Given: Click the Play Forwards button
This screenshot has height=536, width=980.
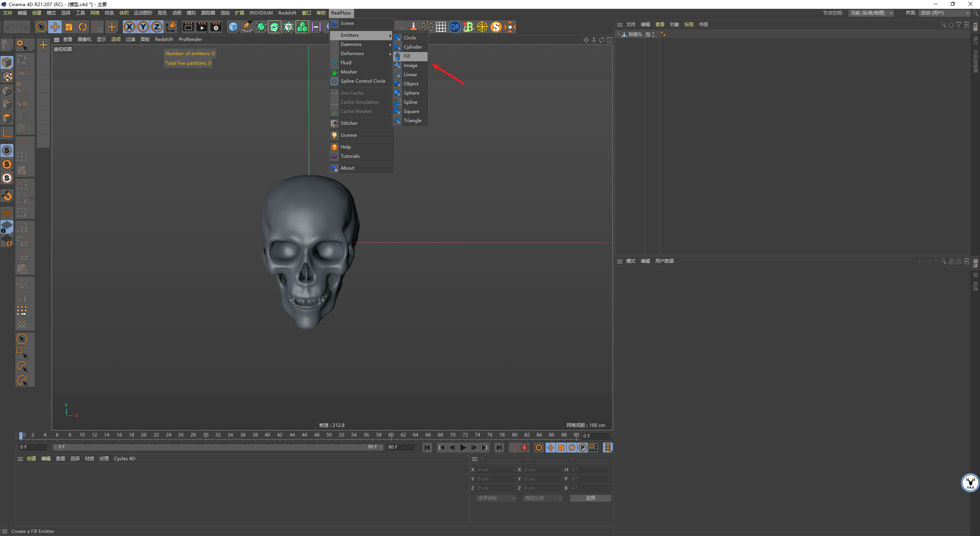Looking at the screenshot, I should (x=463, y=448).
